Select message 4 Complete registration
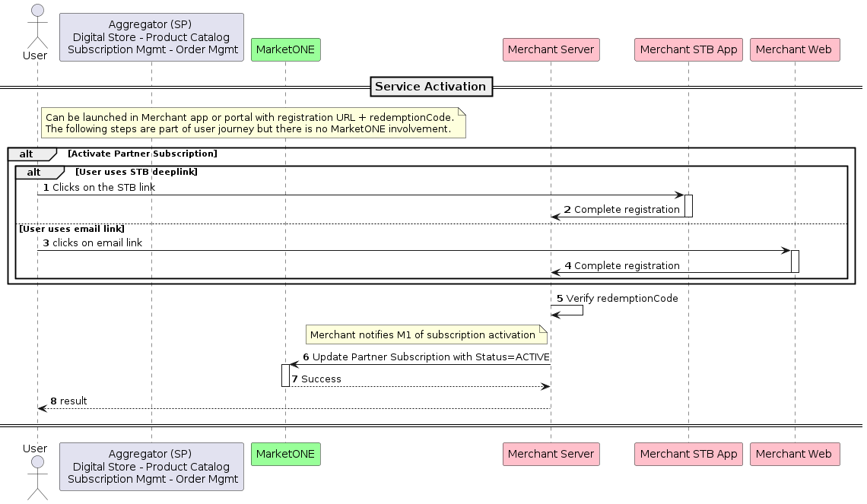 tap(621, 266)
